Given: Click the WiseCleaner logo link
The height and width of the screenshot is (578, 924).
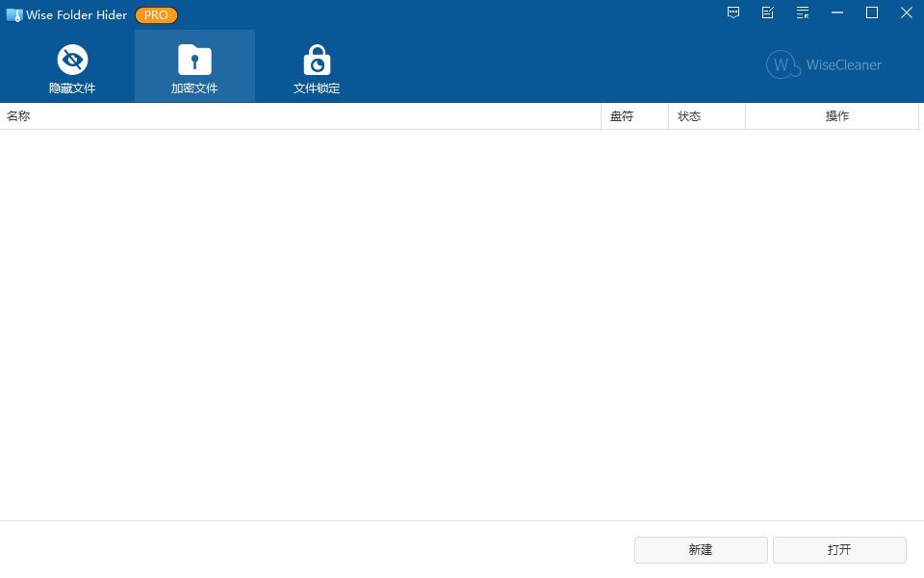Looking at the screenshot, I should pyautogui.click(x=824, y=64).
